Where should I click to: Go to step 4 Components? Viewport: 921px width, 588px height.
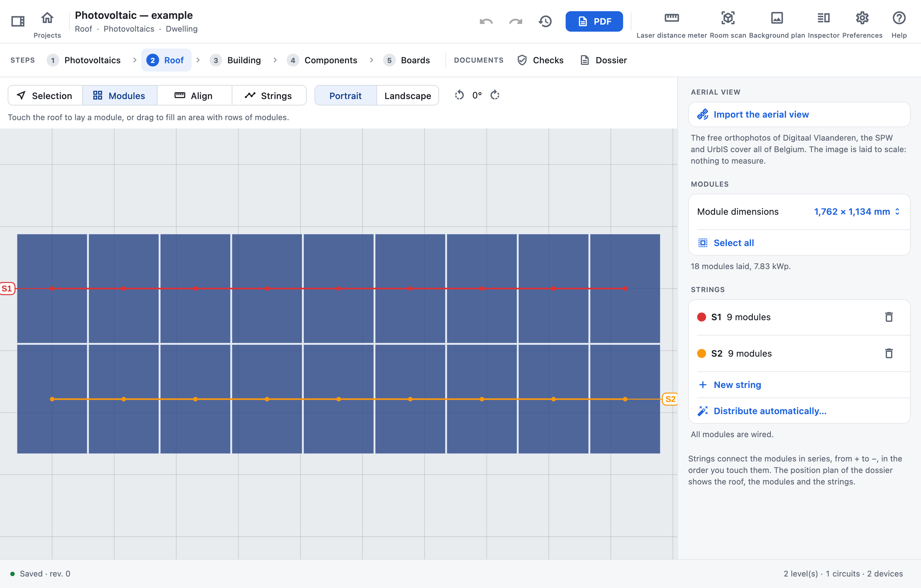(322, 60)
